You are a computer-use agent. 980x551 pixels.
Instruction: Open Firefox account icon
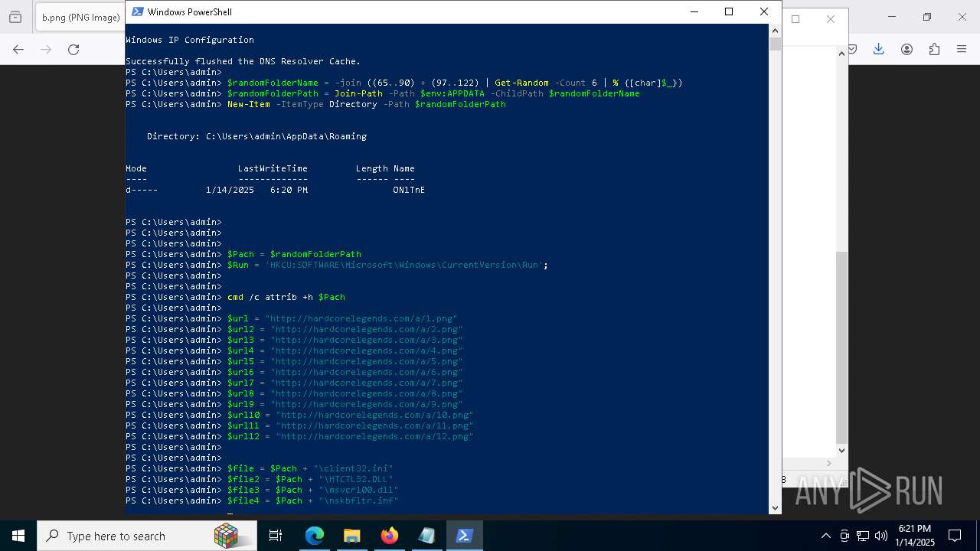906,49
